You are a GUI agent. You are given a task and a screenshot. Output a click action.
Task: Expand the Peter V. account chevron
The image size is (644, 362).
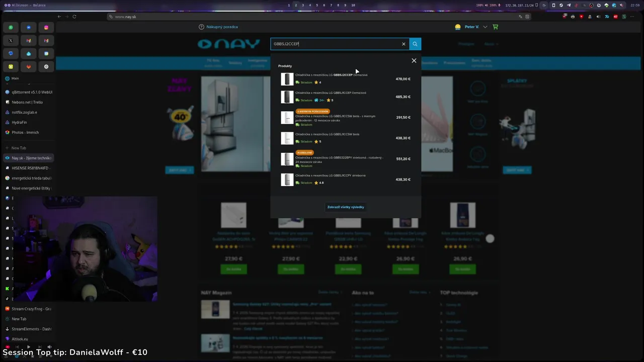click(485, 27)
